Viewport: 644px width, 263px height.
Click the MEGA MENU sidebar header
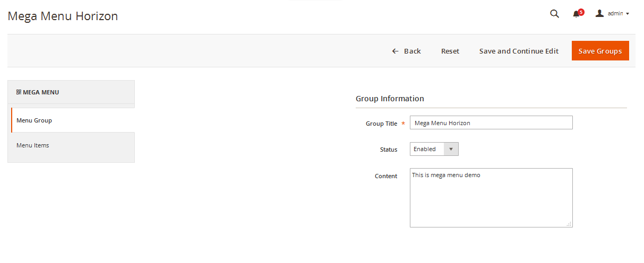click(71, 92)
